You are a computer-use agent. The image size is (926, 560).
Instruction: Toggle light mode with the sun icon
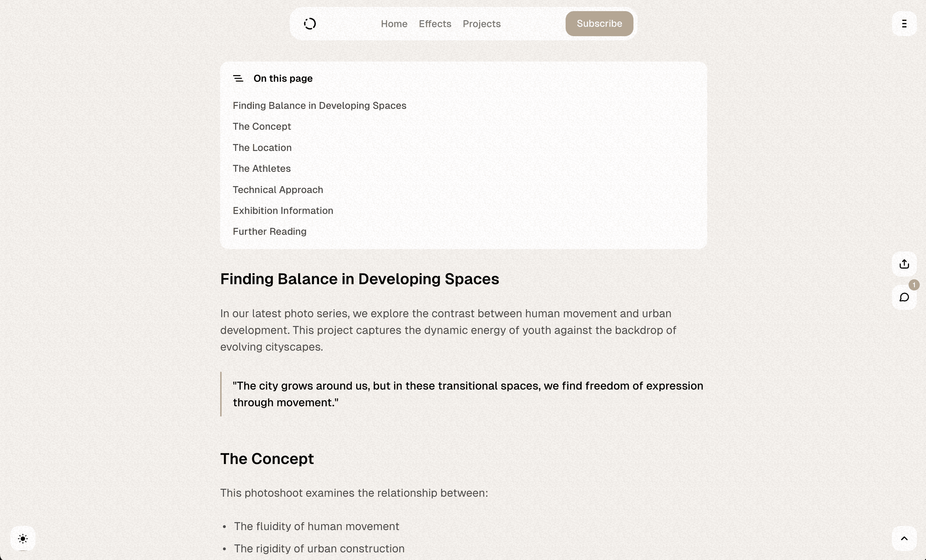[23, 538]
